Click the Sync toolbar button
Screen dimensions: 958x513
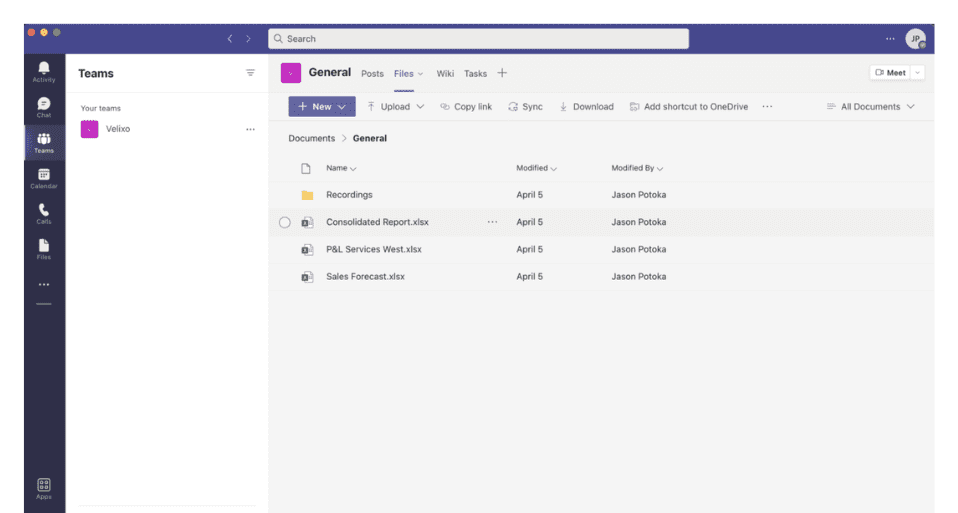pos(525,107)
